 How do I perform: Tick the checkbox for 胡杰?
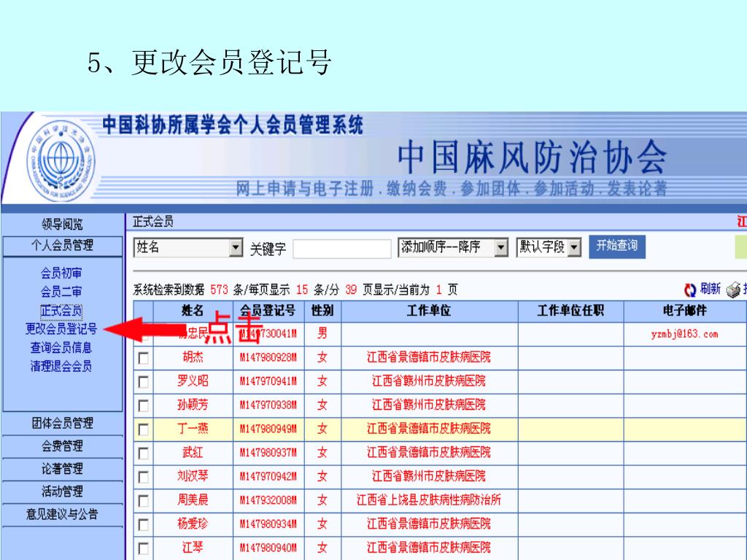(143, 357)
